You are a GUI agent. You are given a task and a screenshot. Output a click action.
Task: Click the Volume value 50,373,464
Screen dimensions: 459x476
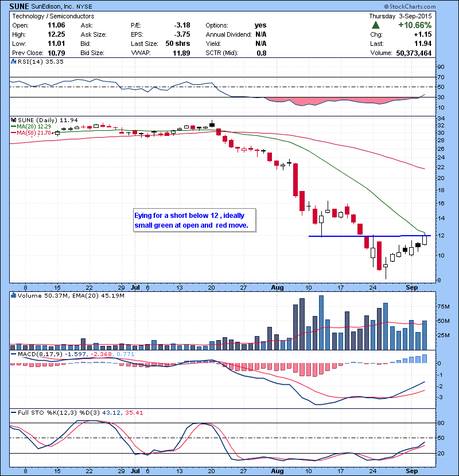(x=414, y=53)
